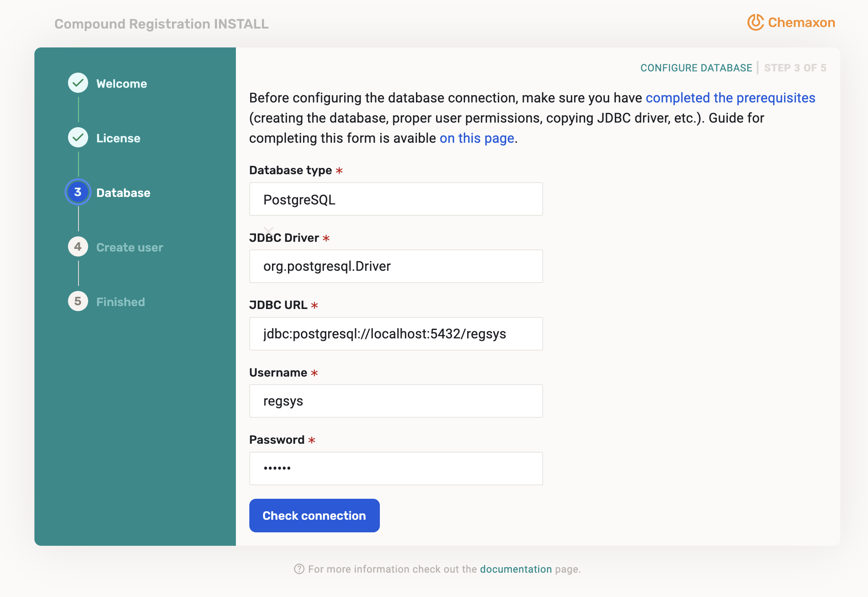The width and height of the screenshot is (868, 597).
Task: Click the Password input field
Action: coord(396,468)
